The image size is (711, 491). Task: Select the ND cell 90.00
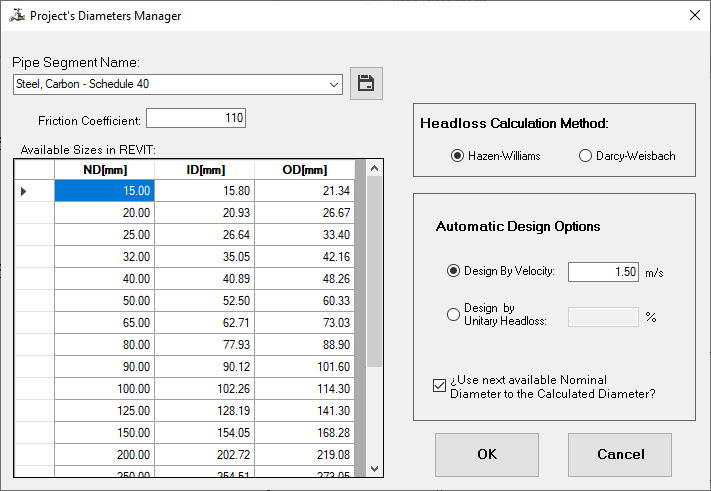click(x=105, y=367)
